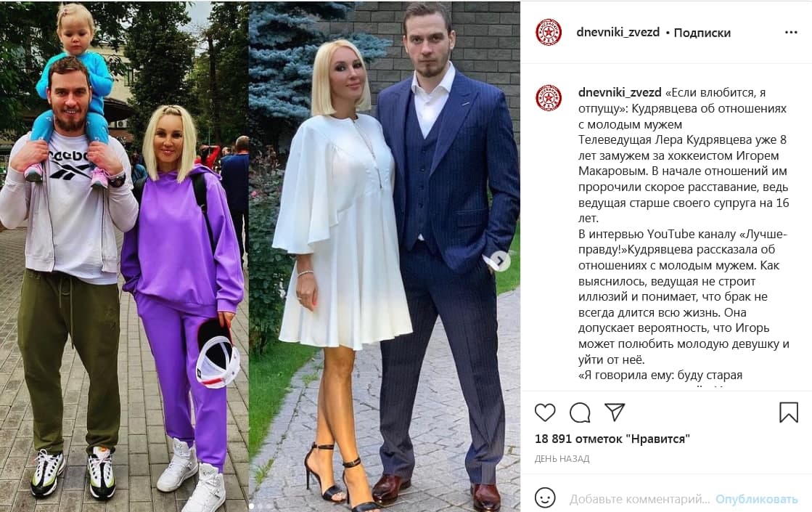This screenshot has height=512, width=812.
Task: Open dnevniki_zvezd username in the header
Action: tap(618, 32)
